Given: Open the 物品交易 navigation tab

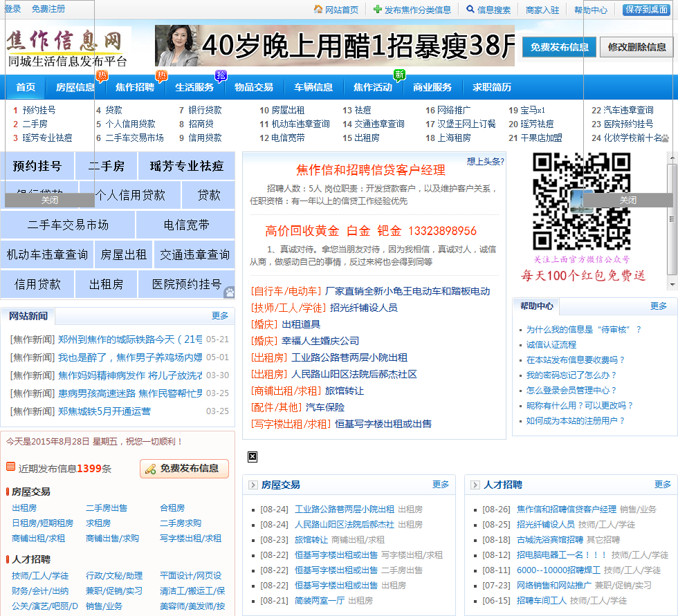Looking at the screenshot, I should (x=254, y=87).
